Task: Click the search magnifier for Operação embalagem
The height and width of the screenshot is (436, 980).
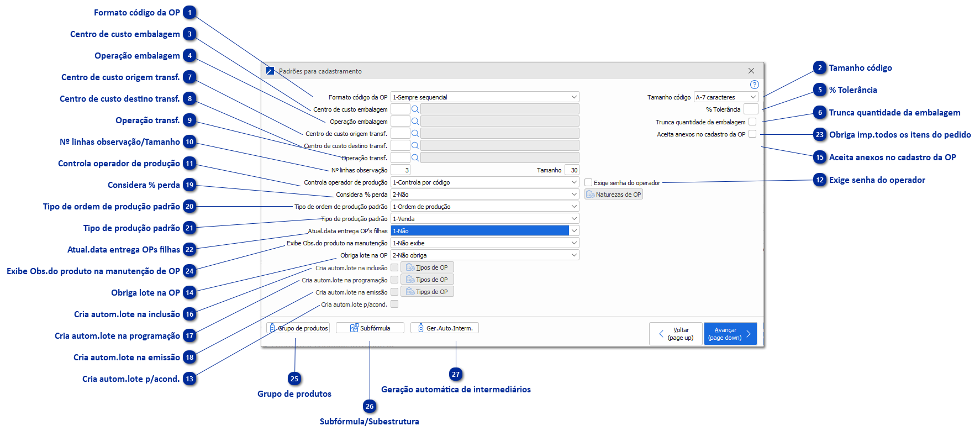Action: 415,122
